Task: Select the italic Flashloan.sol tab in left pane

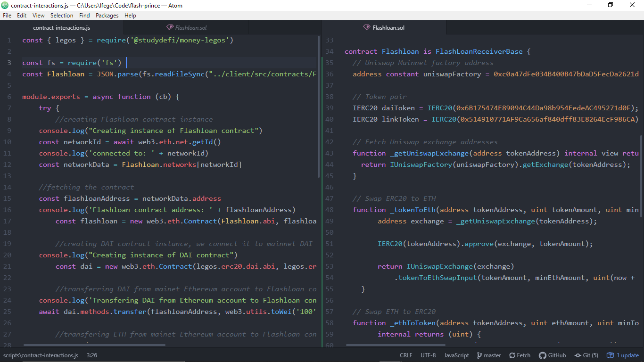Action: pos(187,28)
